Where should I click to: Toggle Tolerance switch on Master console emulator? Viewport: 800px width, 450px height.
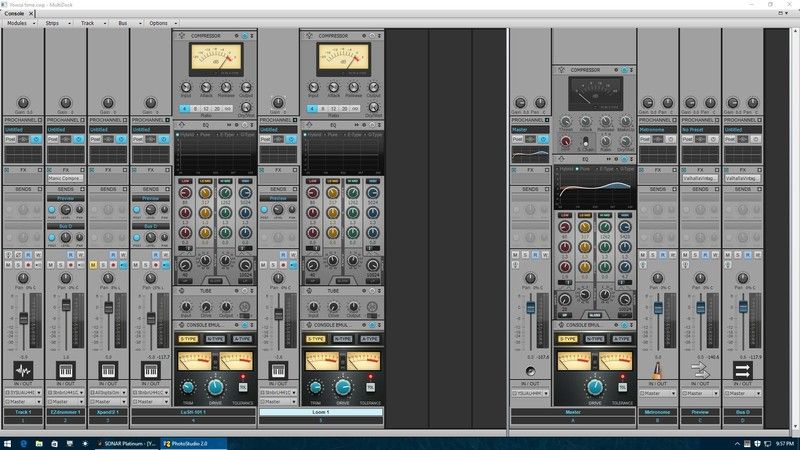[622, 386]
